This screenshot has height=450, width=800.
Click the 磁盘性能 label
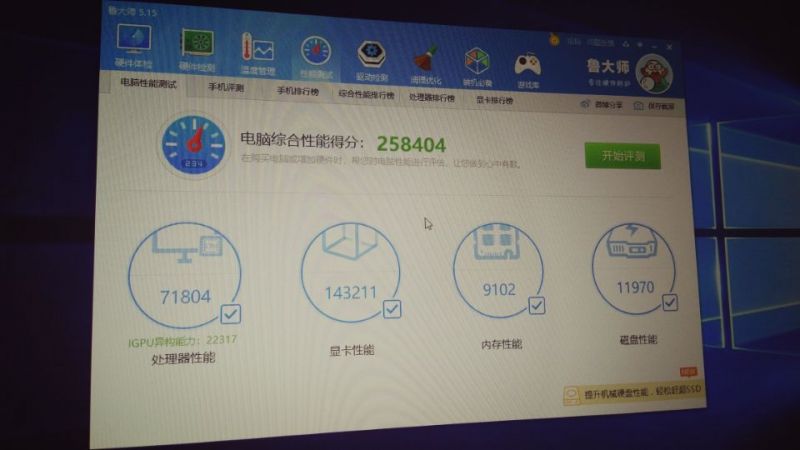coord(638,340)
